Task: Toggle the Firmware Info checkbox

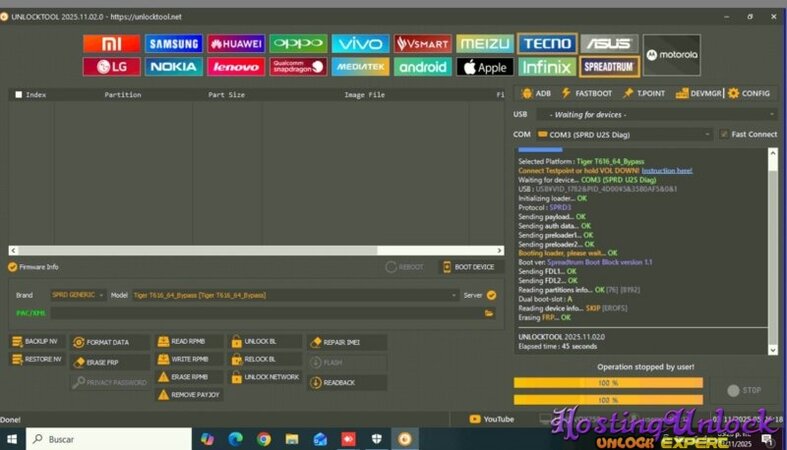Action: [13, 267]
